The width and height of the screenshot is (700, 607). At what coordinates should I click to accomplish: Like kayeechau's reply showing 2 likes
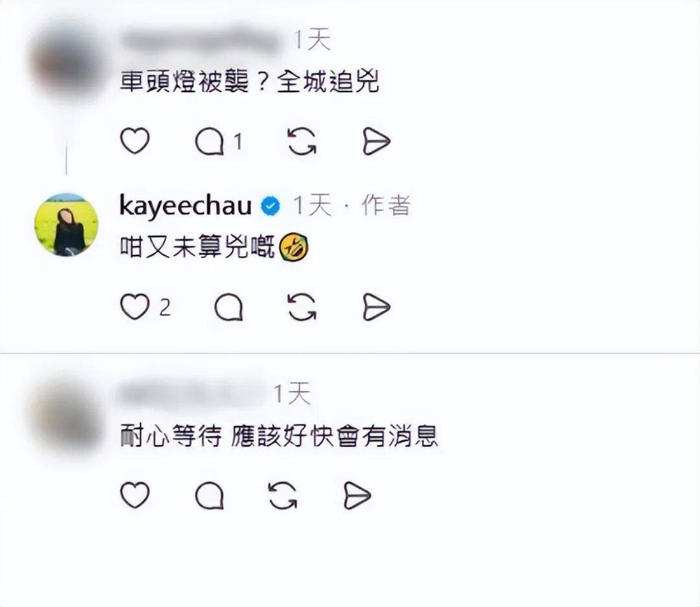[135, 307]
